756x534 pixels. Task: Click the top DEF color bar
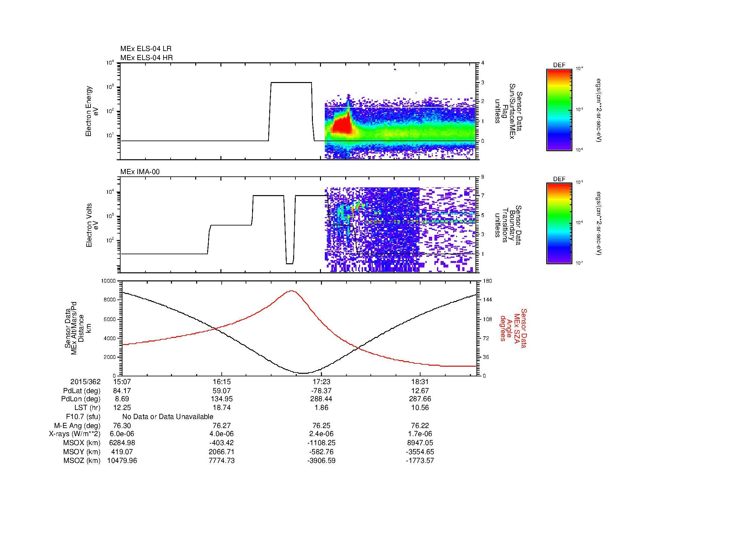(559, 110)
